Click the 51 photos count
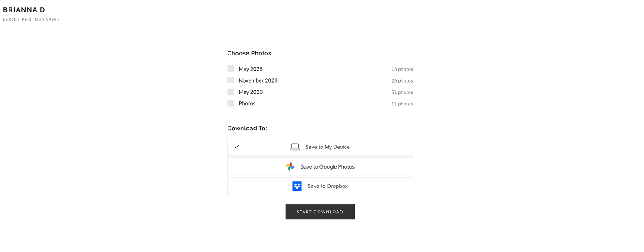This screenshot has width=644, height=252. tap(402, 92)
